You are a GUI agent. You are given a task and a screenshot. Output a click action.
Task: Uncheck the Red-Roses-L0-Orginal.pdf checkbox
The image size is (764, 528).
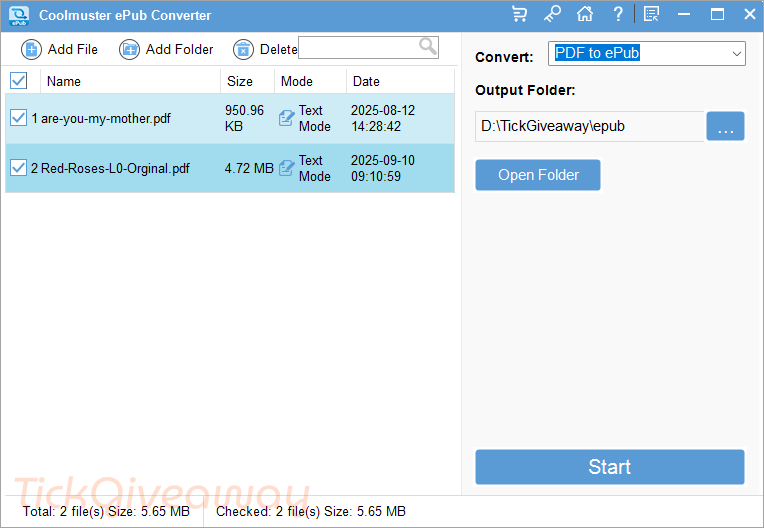(19, 168)
